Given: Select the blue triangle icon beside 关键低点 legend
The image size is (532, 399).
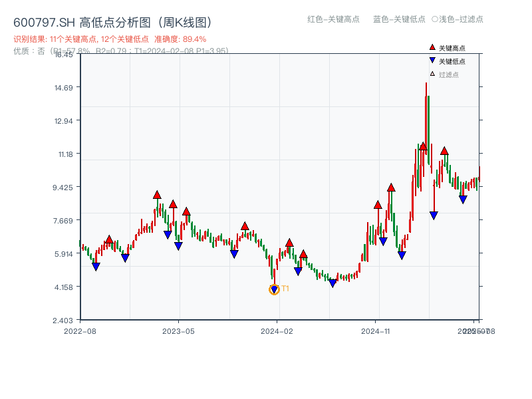Looking at the screenshot, I should click(x=432, y=61).
